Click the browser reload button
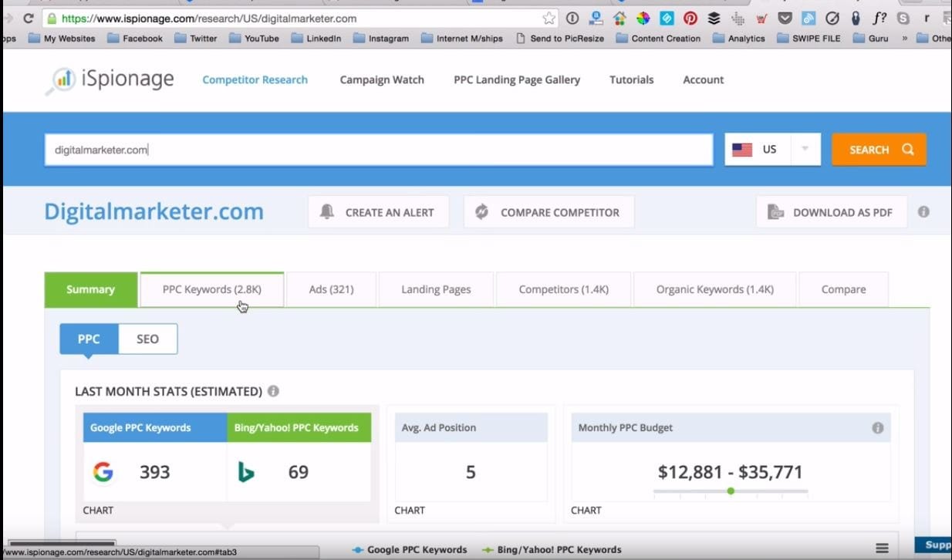Image resolution: width=952 pixels, height=560 pixels. coord(28,18)
